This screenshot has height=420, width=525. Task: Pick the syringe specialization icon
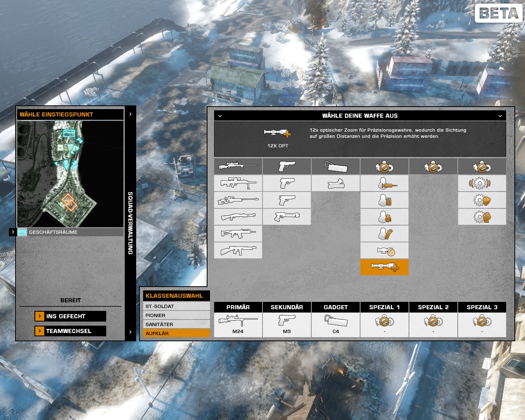click(384, 183)
